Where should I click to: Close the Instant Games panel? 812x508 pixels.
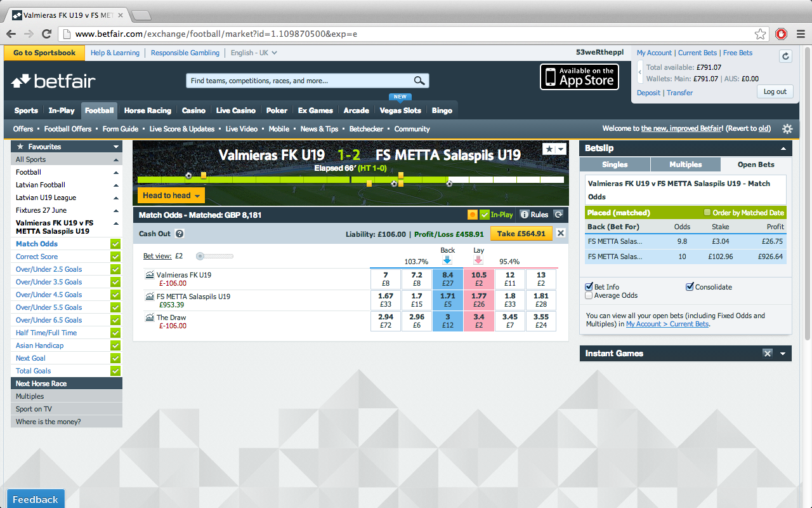pos(768,354)
